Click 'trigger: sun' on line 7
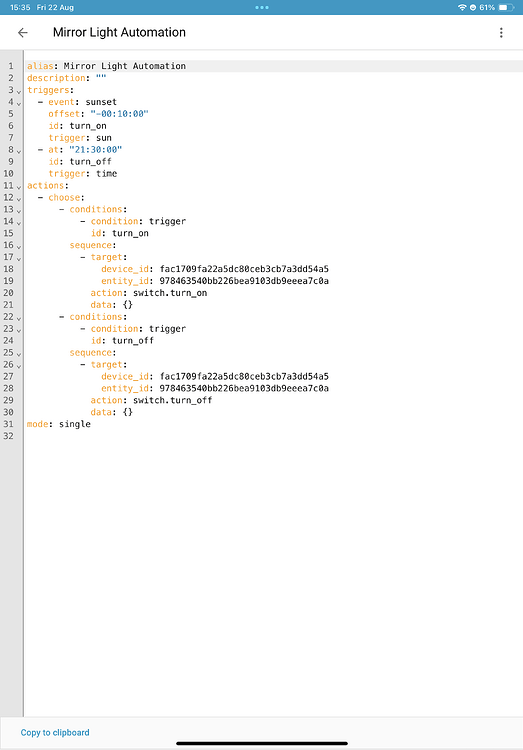The height and width of the screenshot is (750, 523). 80,138
